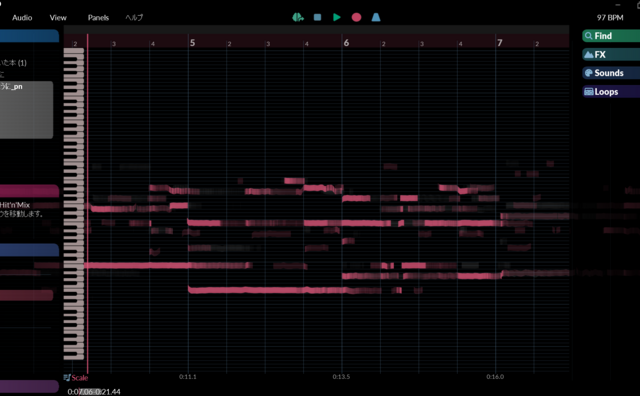
Task: Click the 0:13.5 time marker
Action: point(341,376)
